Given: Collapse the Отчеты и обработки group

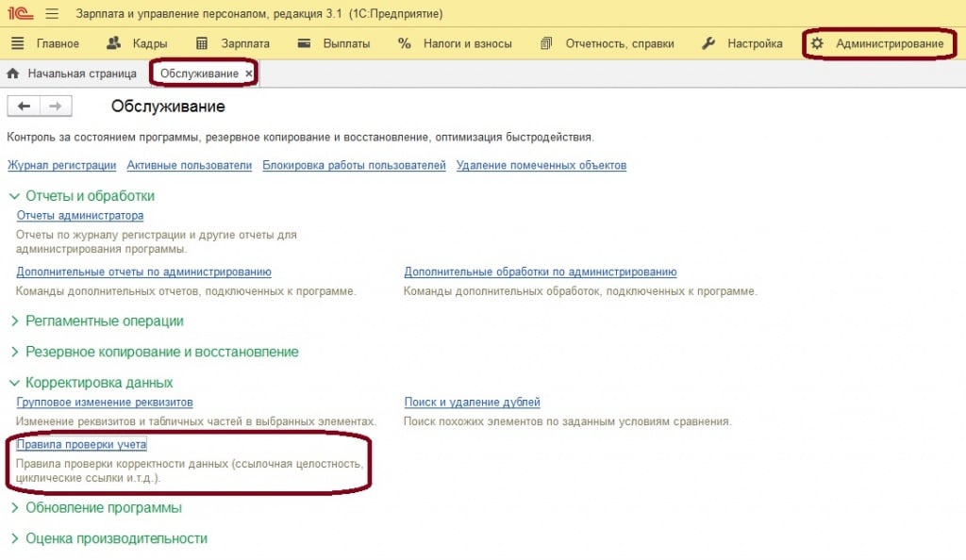Looking at the screenshot, I should click(x=14, y=196).
